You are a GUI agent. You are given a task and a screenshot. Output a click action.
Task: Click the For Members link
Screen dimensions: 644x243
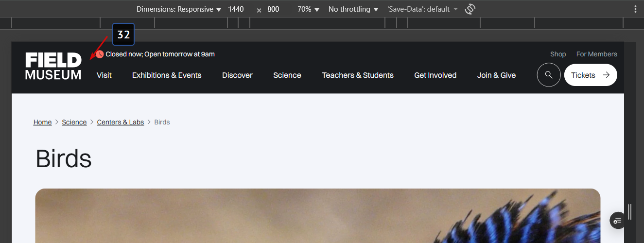click(x=597, y=54)
